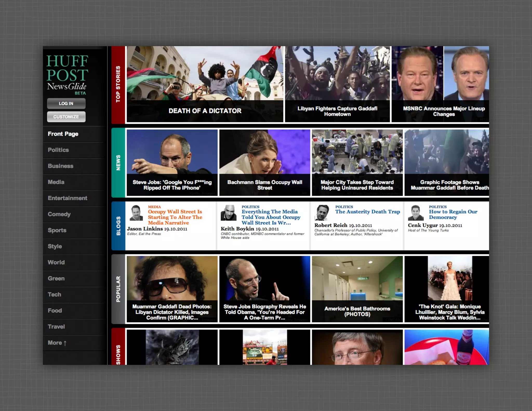Select the teal NEWS row tab

click(x=118, y=163)
